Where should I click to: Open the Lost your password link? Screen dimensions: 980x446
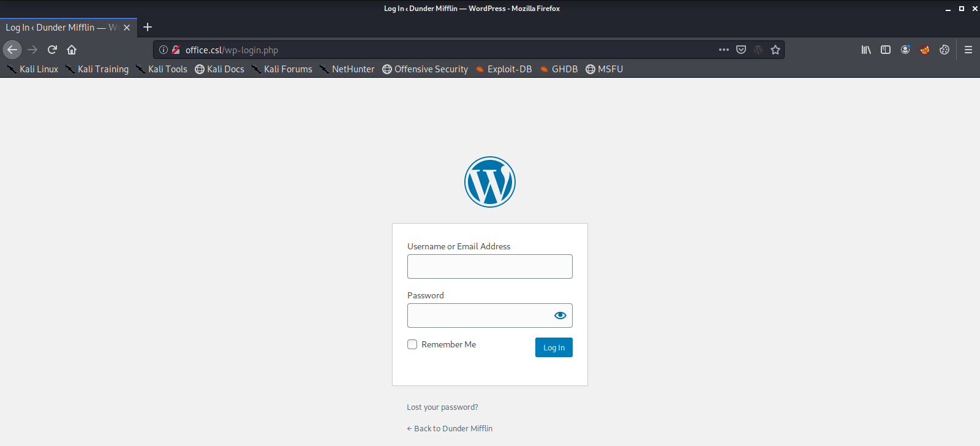tap(442, 407)
